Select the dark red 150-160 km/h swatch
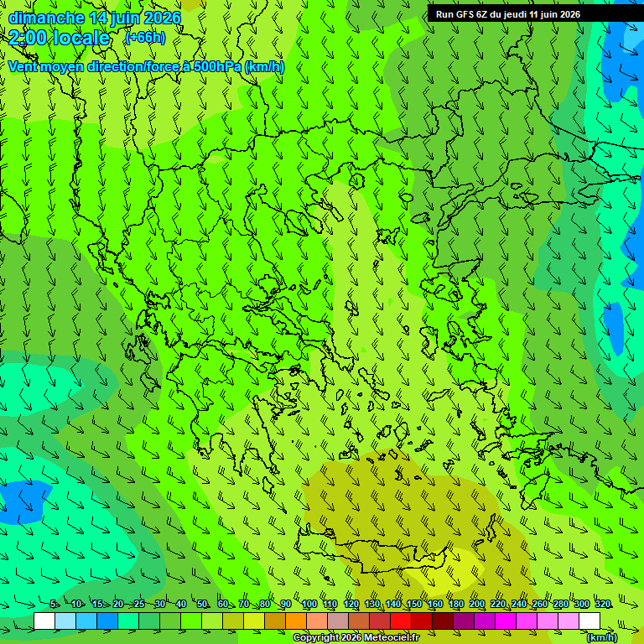The width and height of the screenshot is (644, 644). [422, 621]
